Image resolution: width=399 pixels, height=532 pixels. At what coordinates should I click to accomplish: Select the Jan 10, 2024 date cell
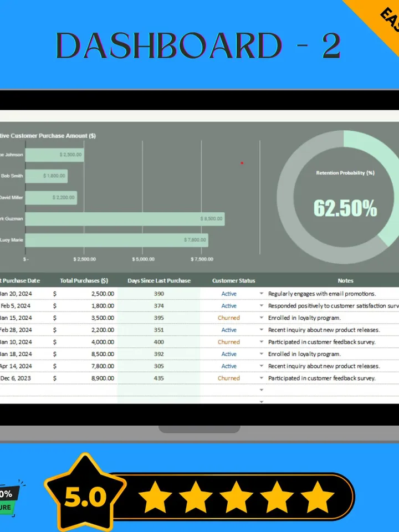pyautogui.click(x=16, y=342)
